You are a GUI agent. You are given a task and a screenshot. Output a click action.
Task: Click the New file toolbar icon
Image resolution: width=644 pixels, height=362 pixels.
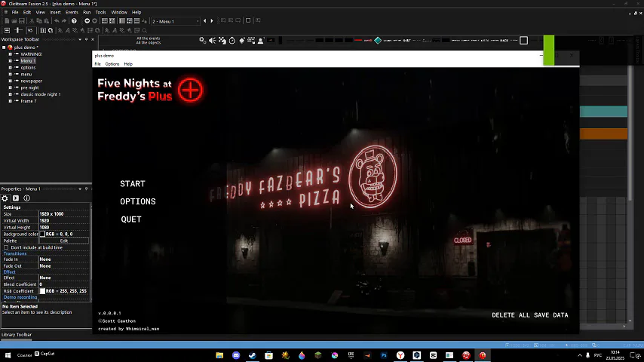pos(7,21)
